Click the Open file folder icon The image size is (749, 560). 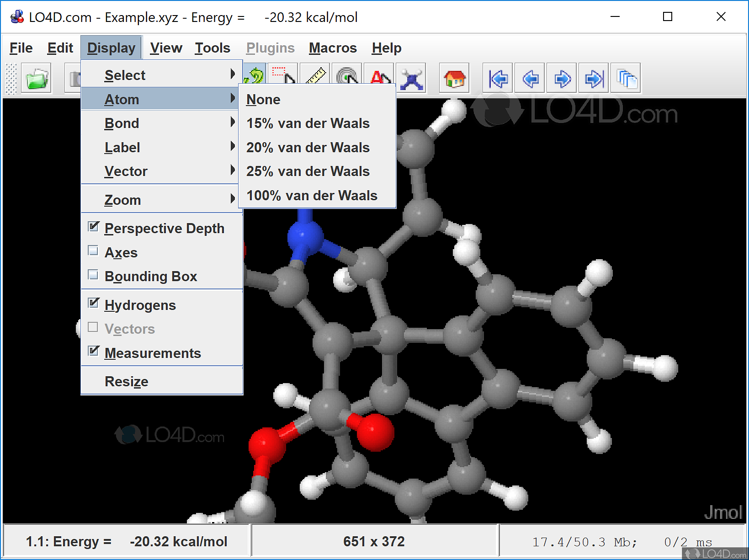point(37,79)
